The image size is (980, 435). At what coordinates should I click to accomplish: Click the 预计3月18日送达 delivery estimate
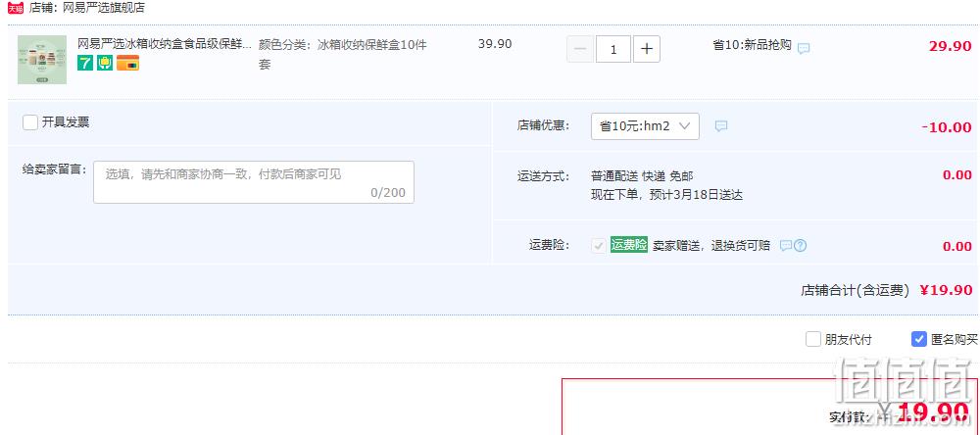(696, 195)
